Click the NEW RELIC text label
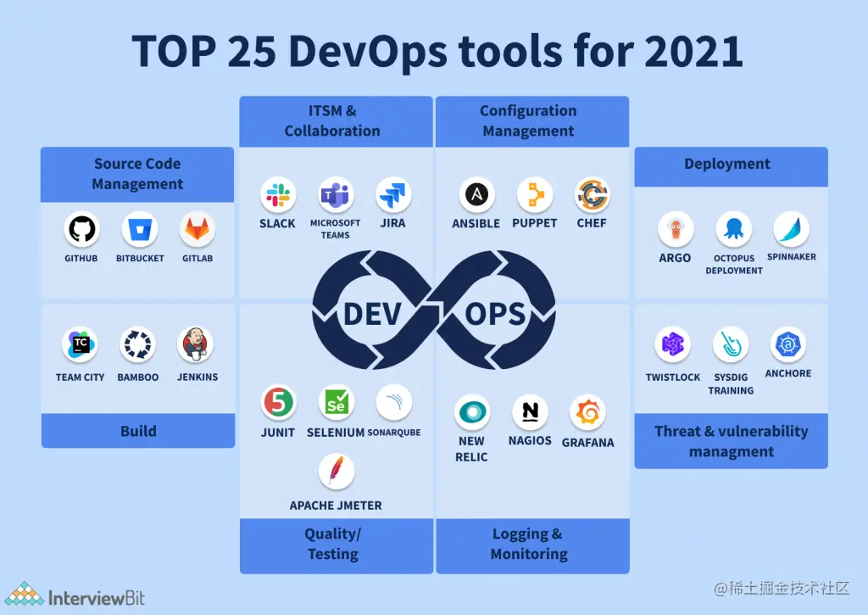Viewport: 868px width, 615px height. tap(471, 449)
